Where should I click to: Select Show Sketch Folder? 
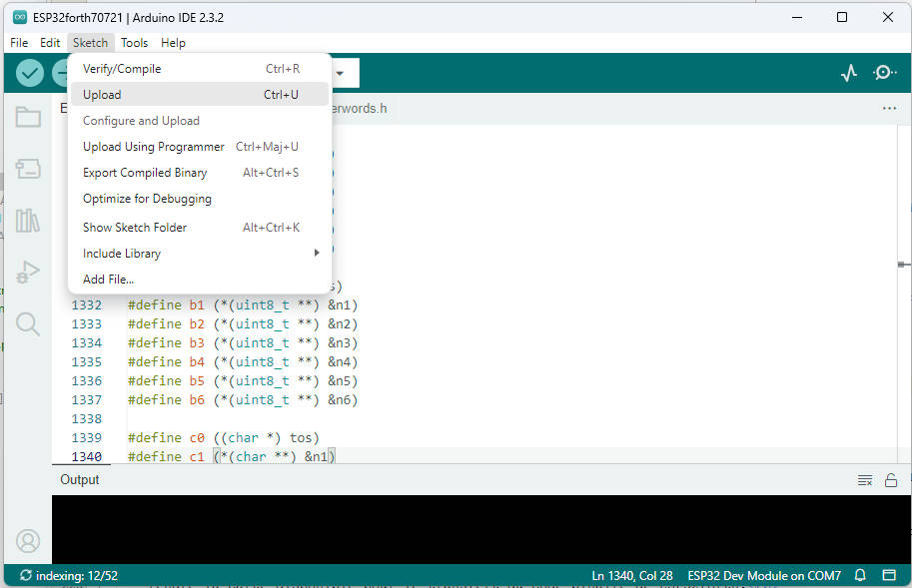pyautogui.click(x=199, y=228)
